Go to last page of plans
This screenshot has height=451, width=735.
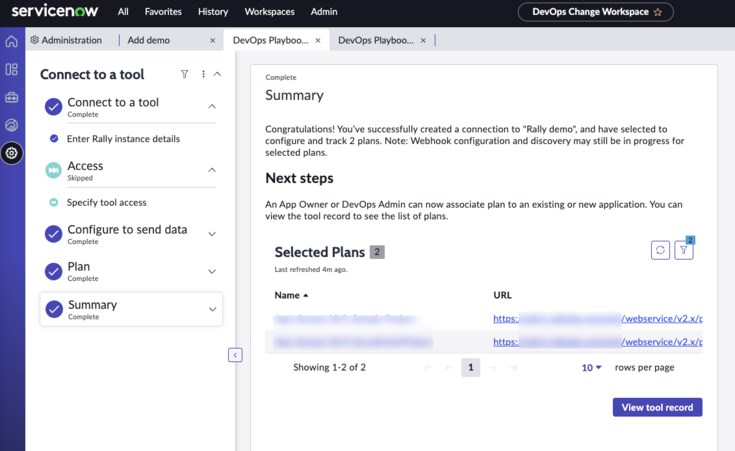[513, 368]
